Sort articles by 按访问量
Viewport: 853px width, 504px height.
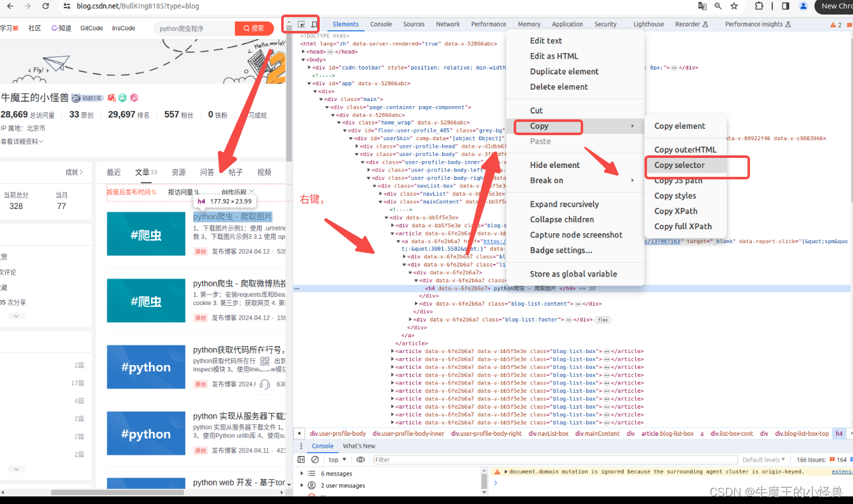click(183, 191)
